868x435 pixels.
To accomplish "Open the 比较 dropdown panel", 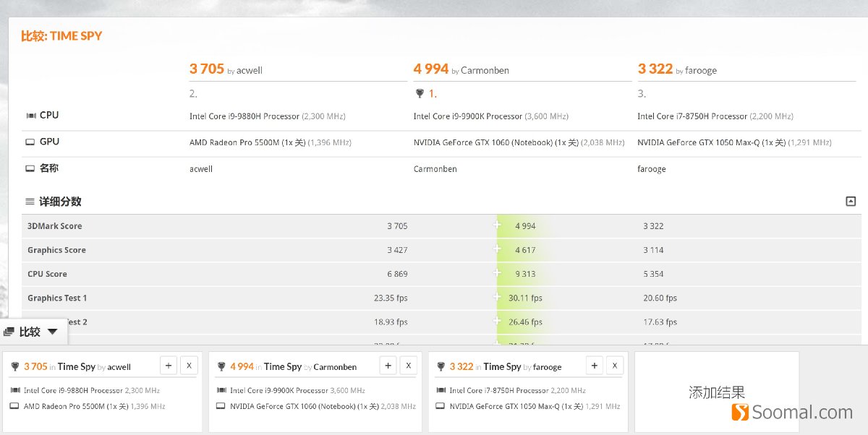I will (33, 332).
